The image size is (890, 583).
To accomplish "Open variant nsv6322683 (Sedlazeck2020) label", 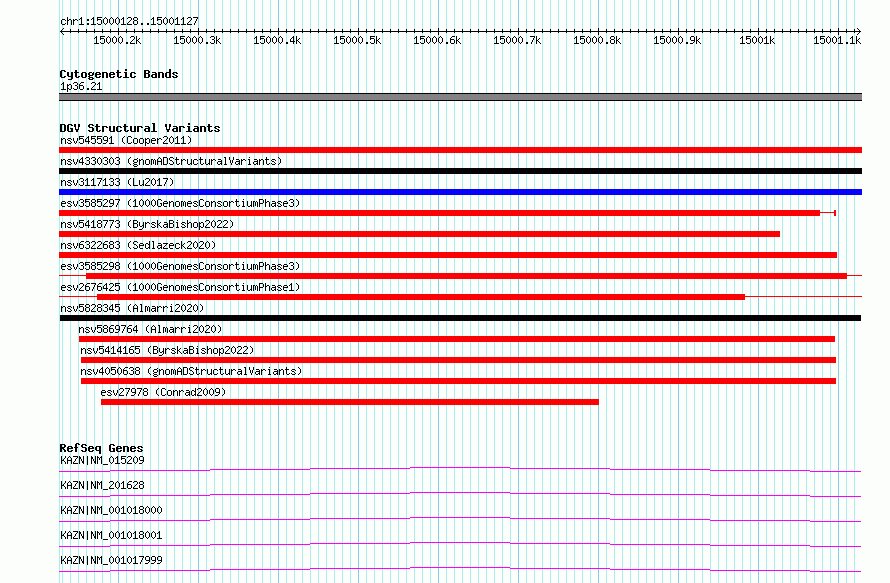I will tap(138, 245).
